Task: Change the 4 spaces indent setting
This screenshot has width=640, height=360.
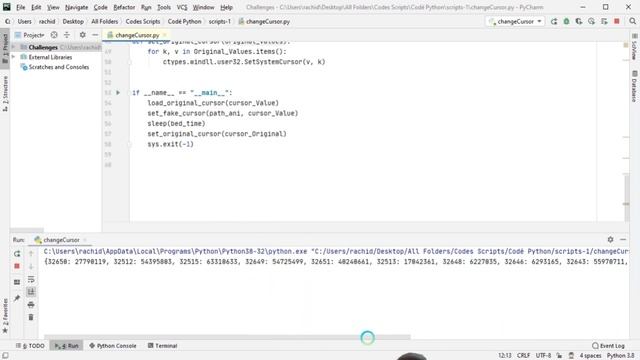Action: [590, 356]
